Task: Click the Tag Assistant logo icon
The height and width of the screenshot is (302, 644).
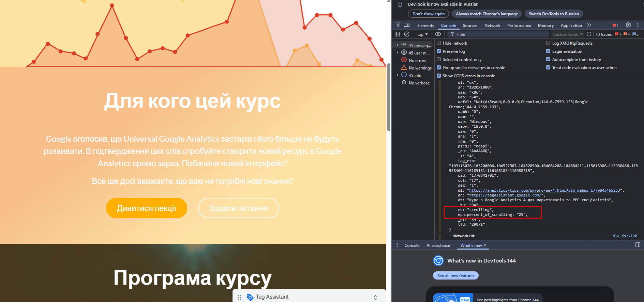Action: 250,297
